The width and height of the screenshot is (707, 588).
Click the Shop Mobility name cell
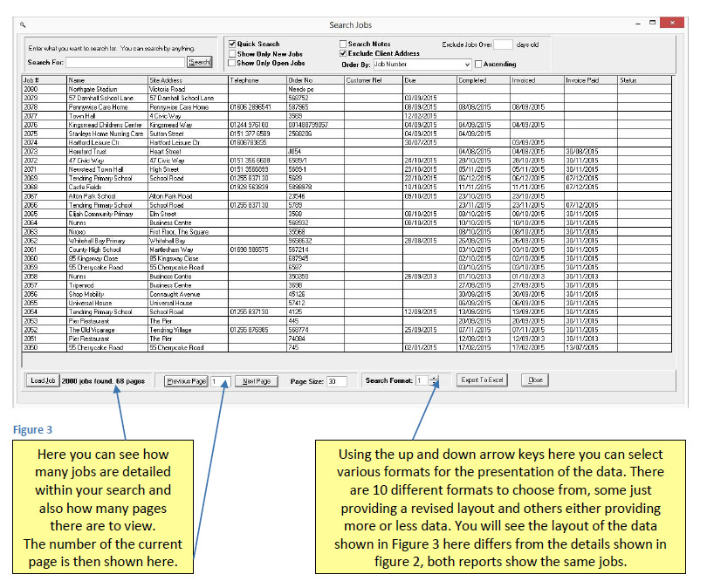point(107,294)
